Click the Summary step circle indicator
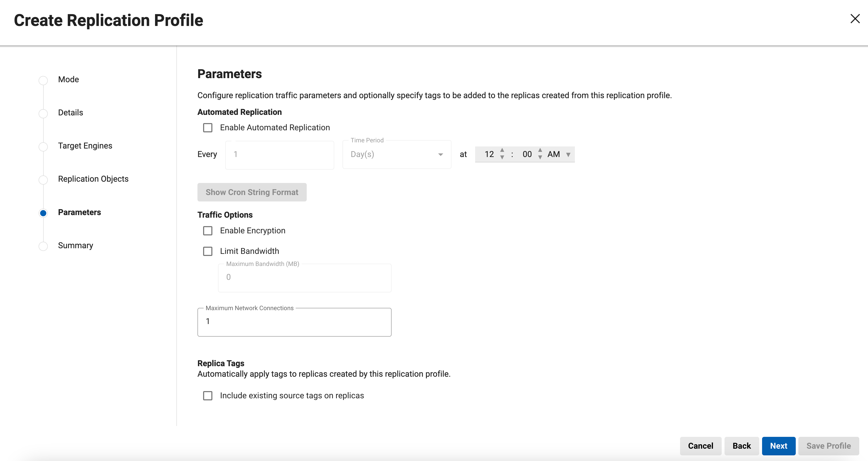Screen dimensions: 868x461 coord(43,246)
